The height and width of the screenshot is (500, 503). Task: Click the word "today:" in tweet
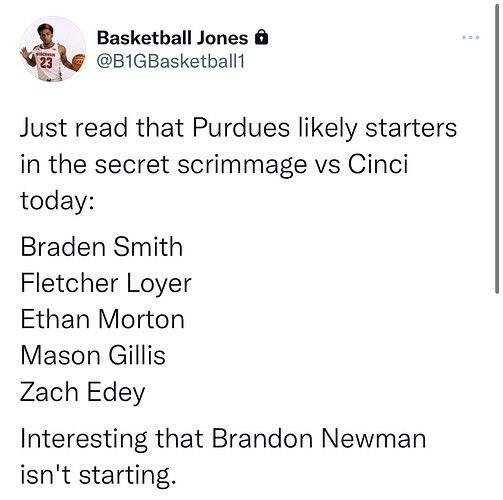pos(57,202)
